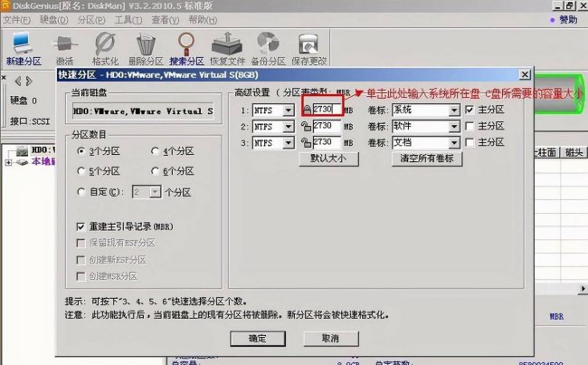The height and width of the screenshot is (365, 588).
Task: Click the New Partition (新建分区) toolbar icon
Action: 23,48
